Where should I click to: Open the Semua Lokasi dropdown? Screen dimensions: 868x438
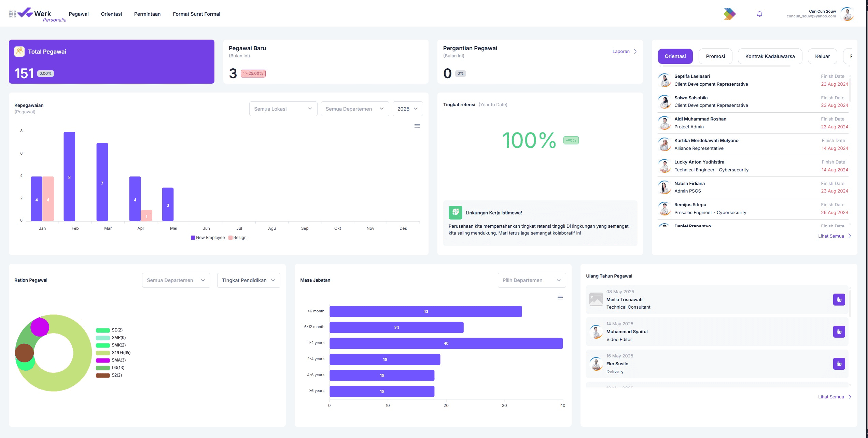(283, 109)
